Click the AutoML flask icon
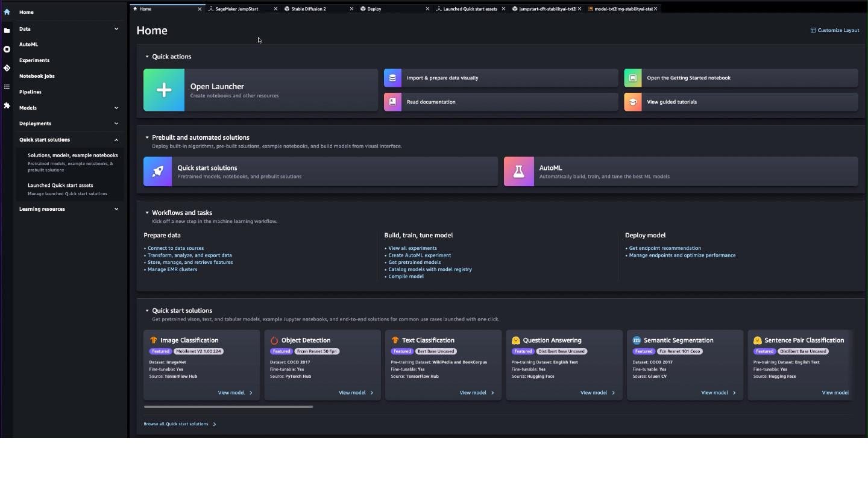The image size is (868, 488). (518, 172)
